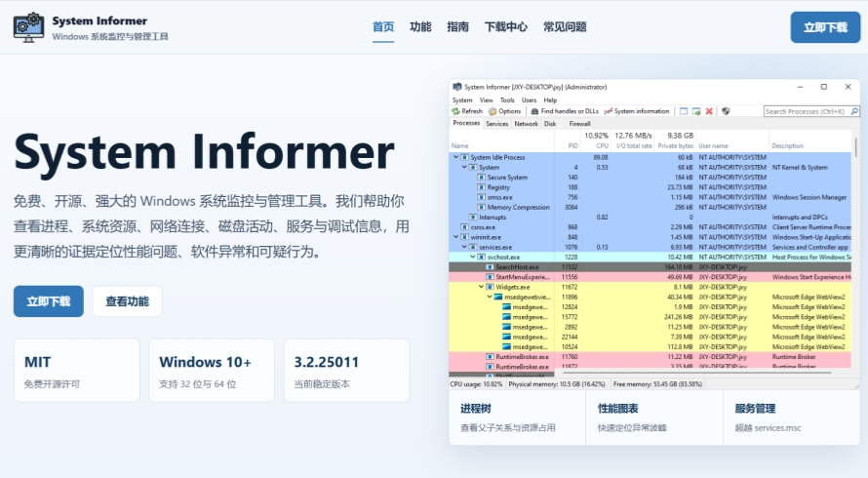Select the StartMenuExperie... process row

(651, 277)
